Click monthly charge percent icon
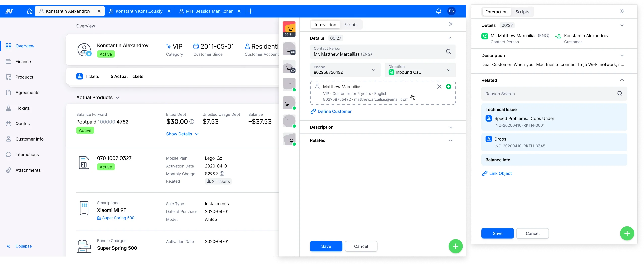 click(x=222, y=174)
